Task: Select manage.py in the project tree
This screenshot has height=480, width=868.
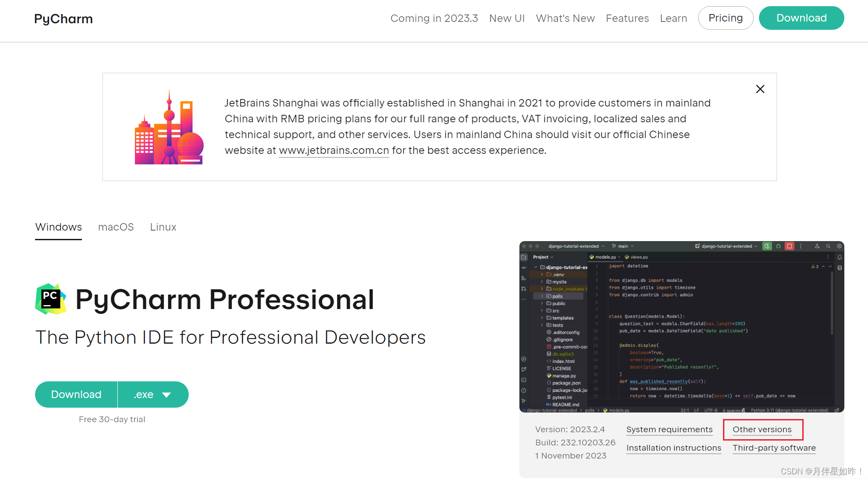Action: pyautogui.click(x=561, y=376)
